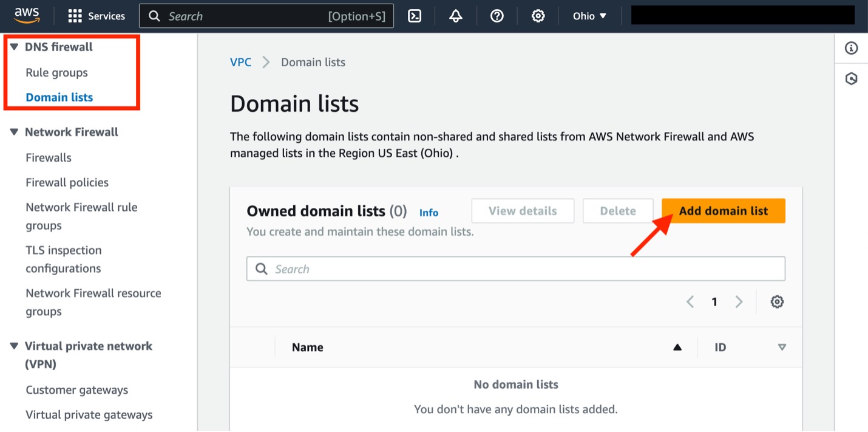Select page number 1
This screenshot has height=432, width=868.
coord(714,302)
